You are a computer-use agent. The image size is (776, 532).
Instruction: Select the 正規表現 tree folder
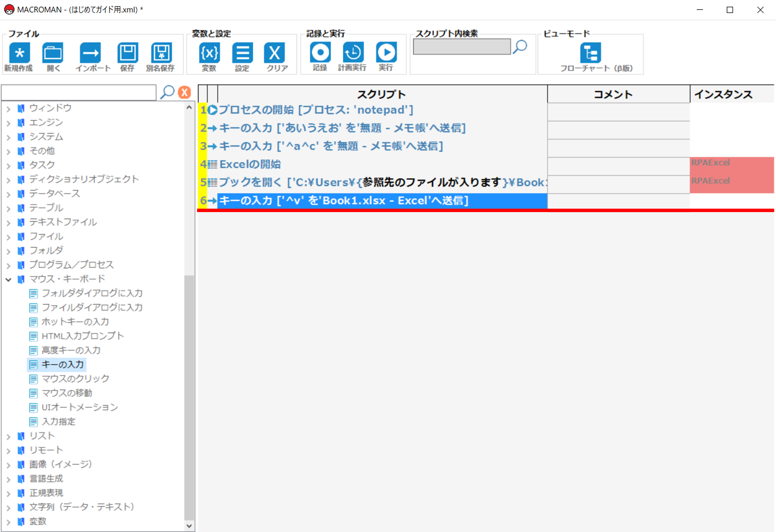(x=46, y=493)
